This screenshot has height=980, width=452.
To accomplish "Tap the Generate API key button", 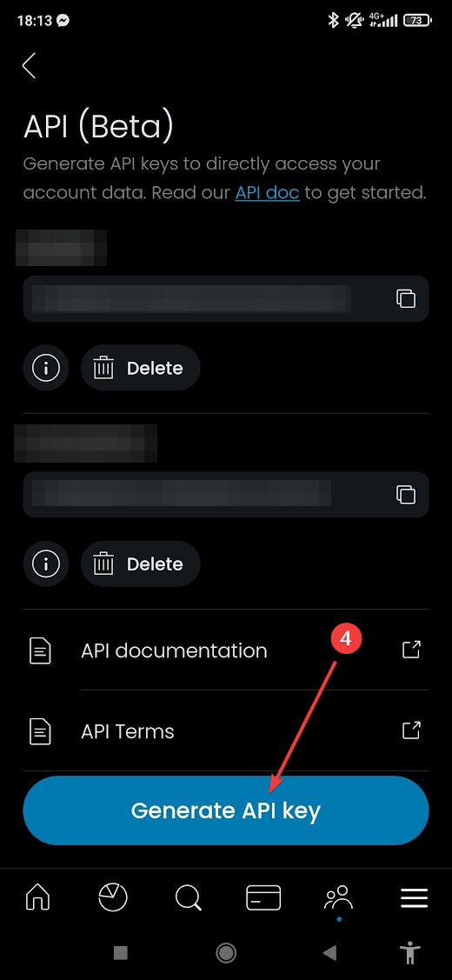I will [226, 810].
